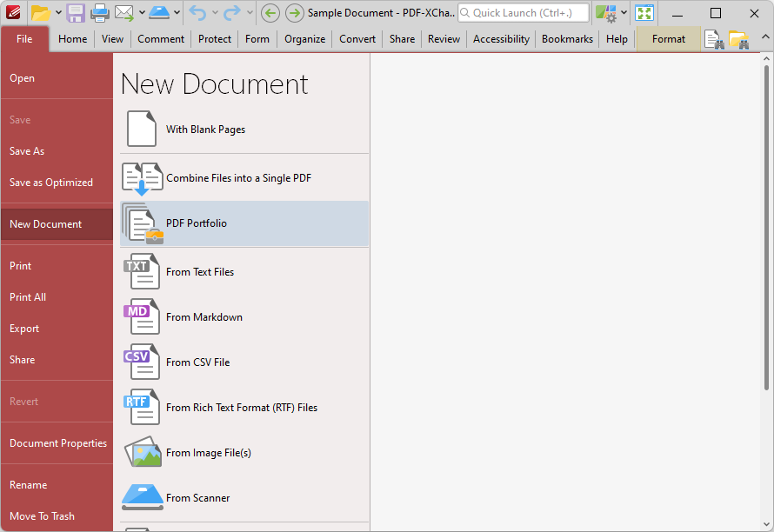Open the Organize tab

point(304,39)
